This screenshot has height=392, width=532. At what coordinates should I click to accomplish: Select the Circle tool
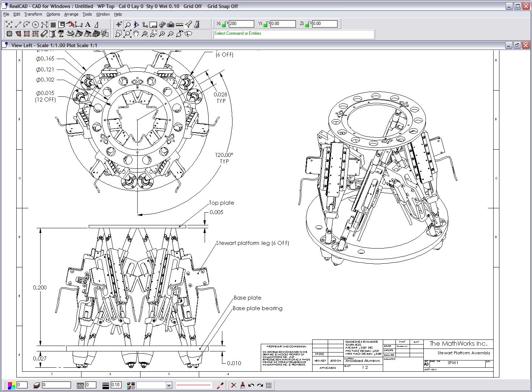coord(35,25)
